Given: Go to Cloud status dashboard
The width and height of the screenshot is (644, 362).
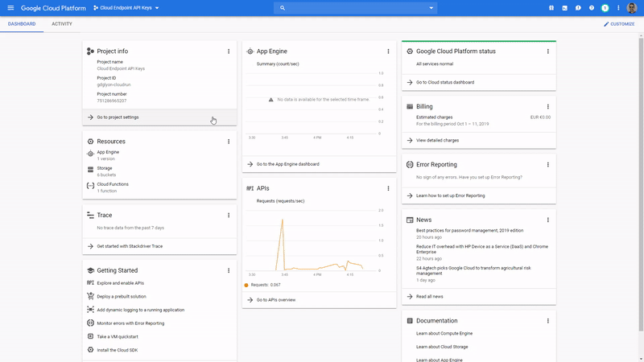Looking at the screenshot, I should click(x=479, y=83).
